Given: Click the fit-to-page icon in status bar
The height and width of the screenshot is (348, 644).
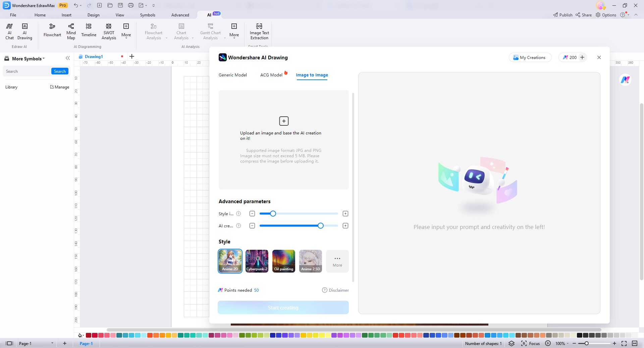Looking at the screenshot, I should pyautogui.click(x=624, y=343).
